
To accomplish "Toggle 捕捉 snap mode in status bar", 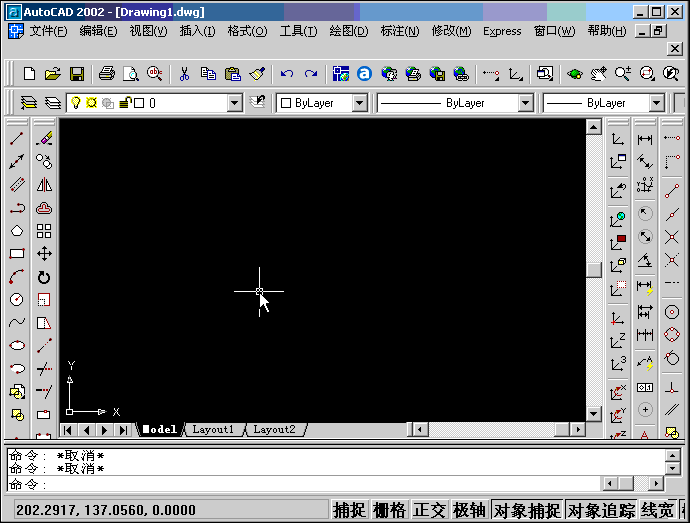I will pyautogui.click(x=349, y=510).
